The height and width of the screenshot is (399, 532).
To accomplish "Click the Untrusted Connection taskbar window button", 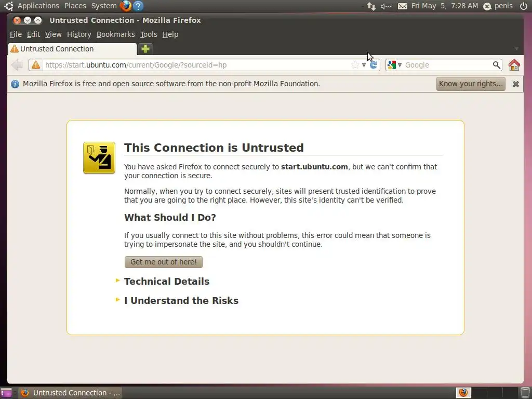I will tap(70, 393).
